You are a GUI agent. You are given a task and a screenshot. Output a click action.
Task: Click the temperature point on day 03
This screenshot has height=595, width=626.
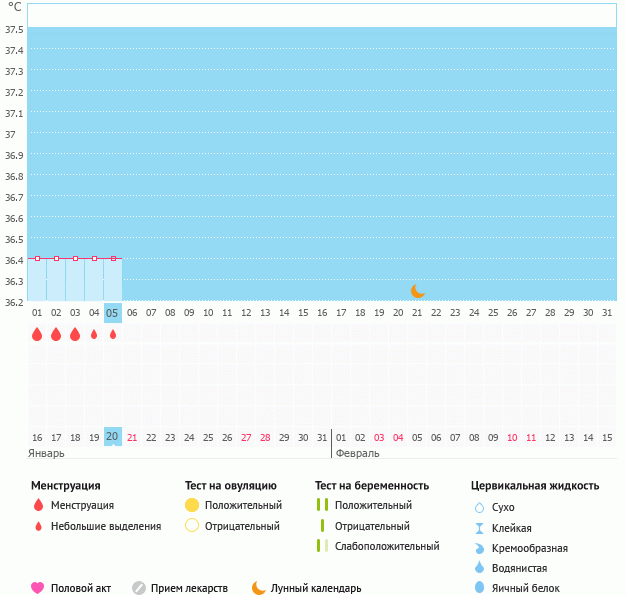[75, 258]
